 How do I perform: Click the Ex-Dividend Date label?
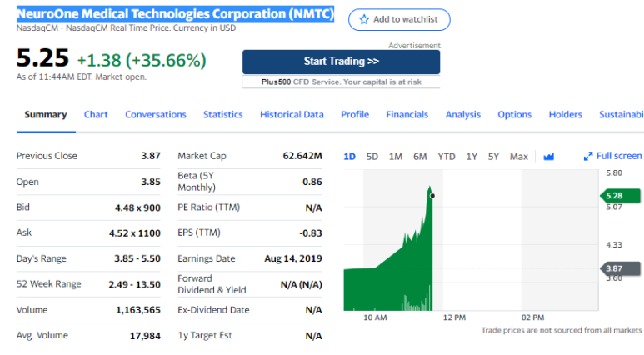(x=213, y=310)
